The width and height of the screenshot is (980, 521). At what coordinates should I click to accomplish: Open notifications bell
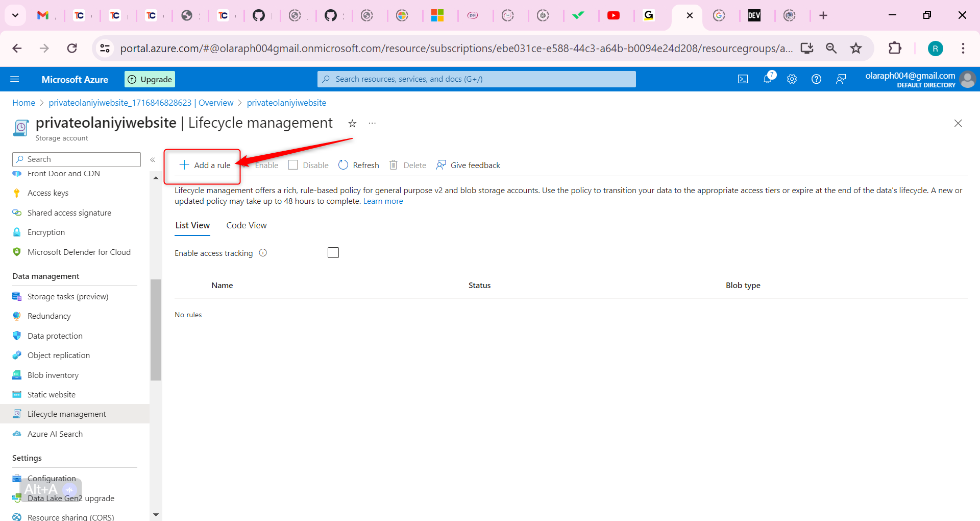pyautogui.click(x=768, y=79)
